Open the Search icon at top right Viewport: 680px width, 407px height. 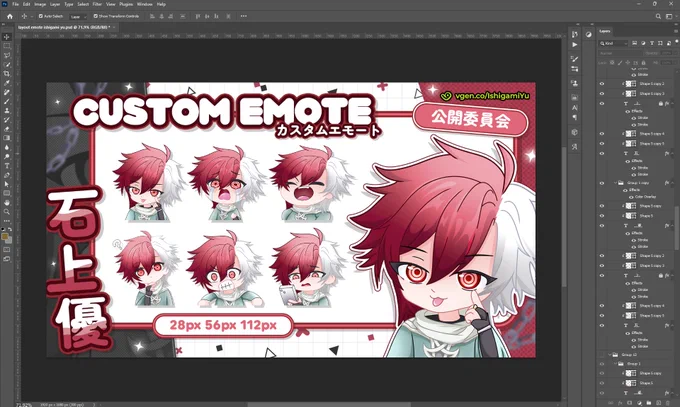pyautogui.click(x=658, y=16)
